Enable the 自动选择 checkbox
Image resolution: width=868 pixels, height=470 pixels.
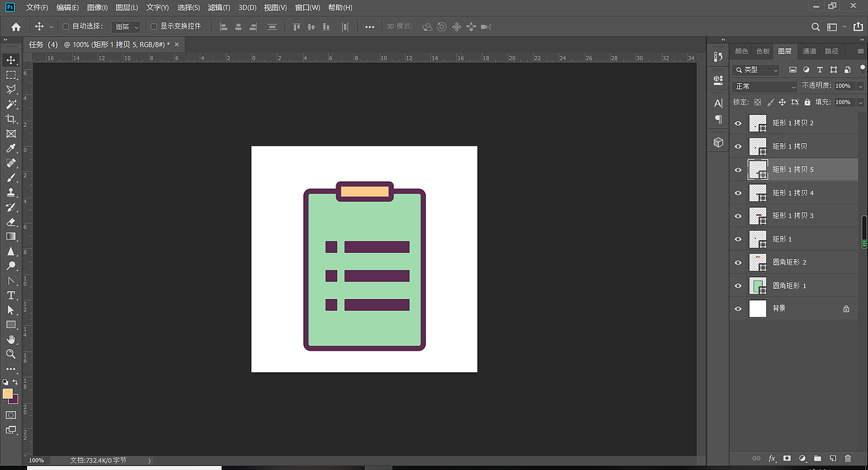[66, 26]
